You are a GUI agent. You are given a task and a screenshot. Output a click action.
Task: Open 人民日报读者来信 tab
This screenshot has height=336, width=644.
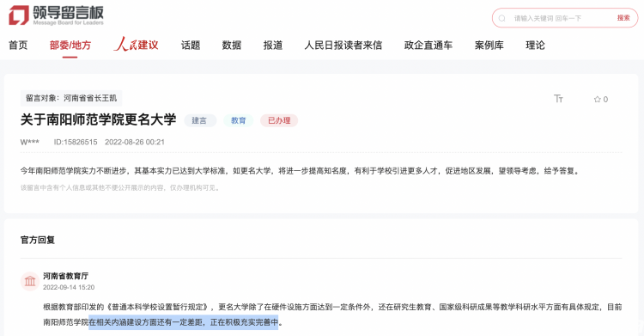(x=343, y=46)
